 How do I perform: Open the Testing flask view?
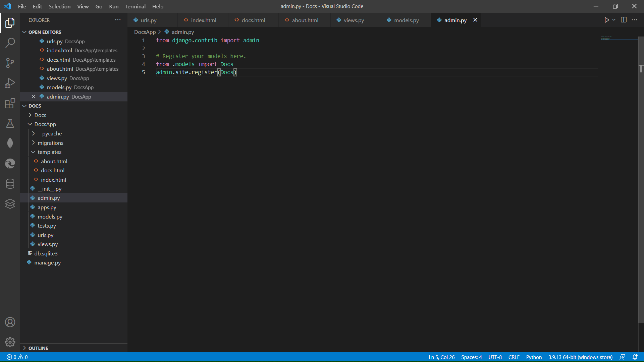10,123
